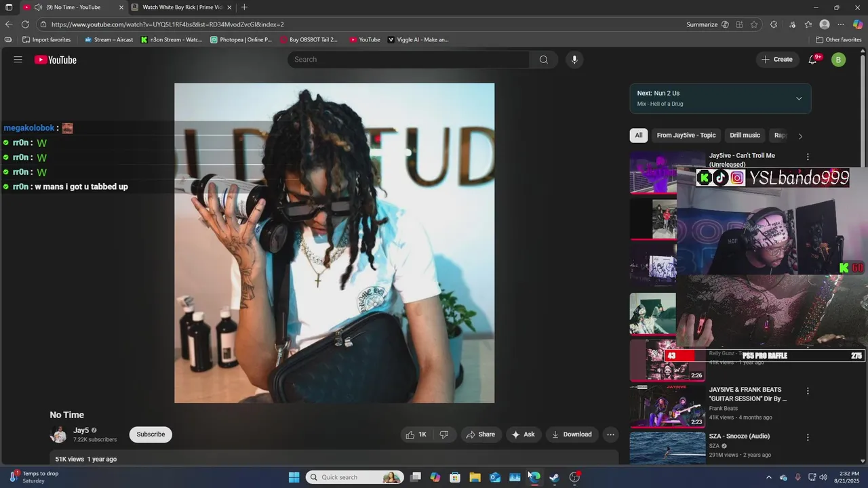868x488 pixels.
Task: Select the From Jay5ive - Topic chip
Action: click(686, 136)
